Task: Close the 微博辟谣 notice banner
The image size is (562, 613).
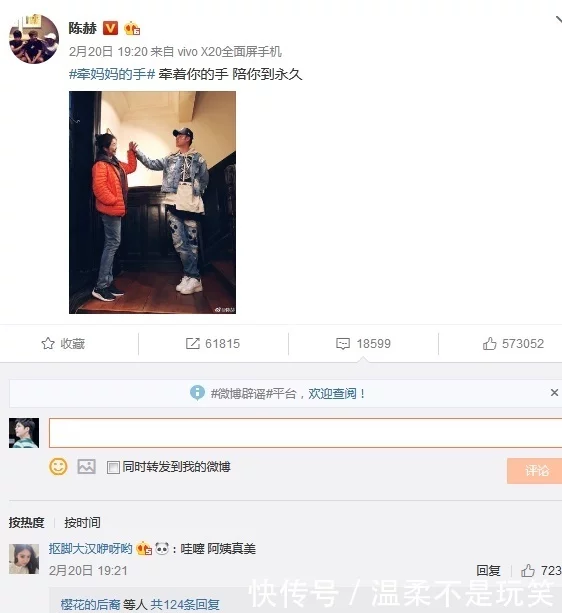Action: coord(554,393)
